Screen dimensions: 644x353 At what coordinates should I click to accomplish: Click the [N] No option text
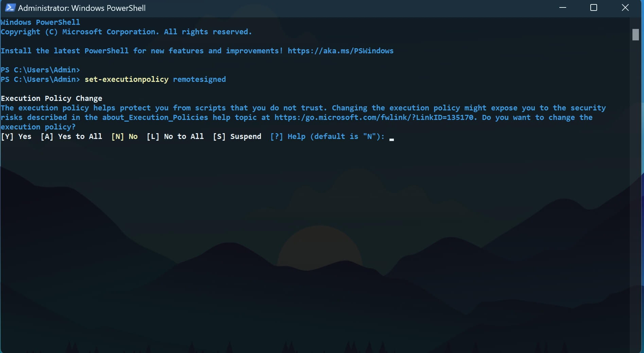[124, 137]
